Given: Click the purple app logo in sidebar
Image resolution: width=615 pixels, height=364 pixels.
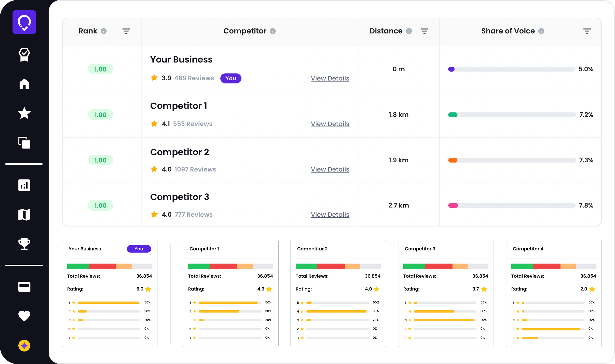Looking at the screenshot, I should (24, 22).
